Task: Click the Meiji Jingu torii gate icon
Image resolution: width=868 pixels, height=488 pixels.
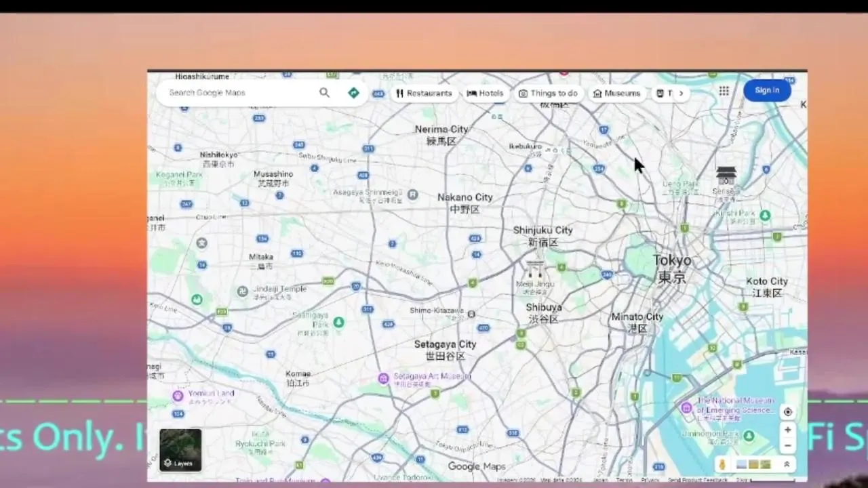Action: coord(535,270)
